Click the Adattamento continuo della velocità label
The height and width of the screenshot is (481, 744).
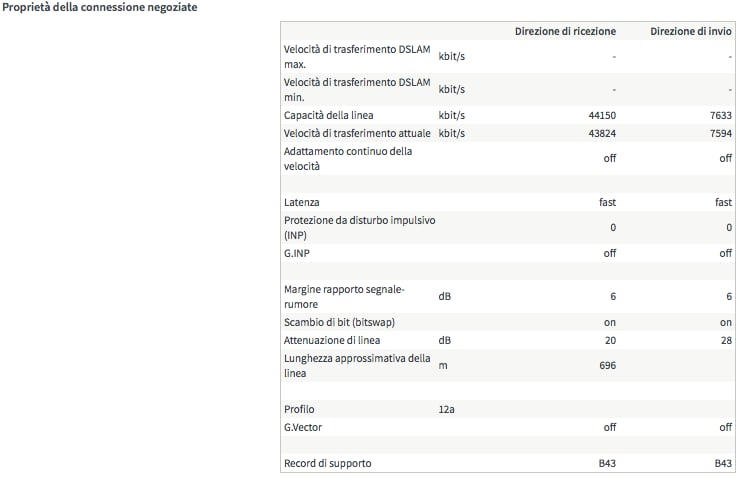coord(348,158)
